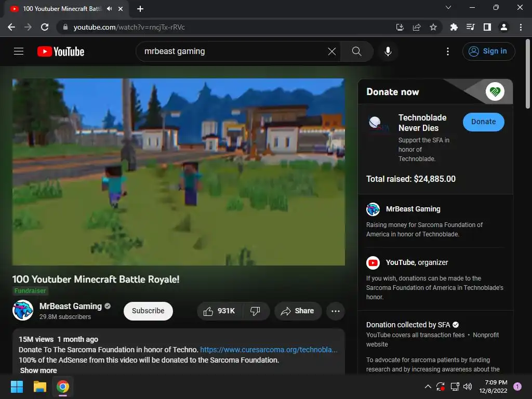Expand description with Show more
Screen dimensions: 532x399
(x=38, y=370)
